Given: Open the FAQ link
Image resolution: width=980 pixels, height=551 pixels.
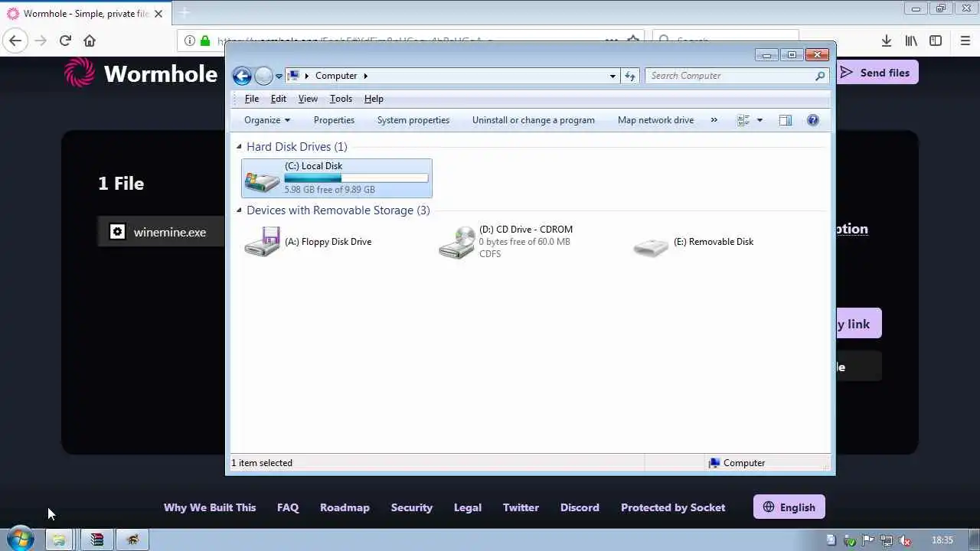Looking at the screenshot, I should pyautogui.click(x=288, y=507).
